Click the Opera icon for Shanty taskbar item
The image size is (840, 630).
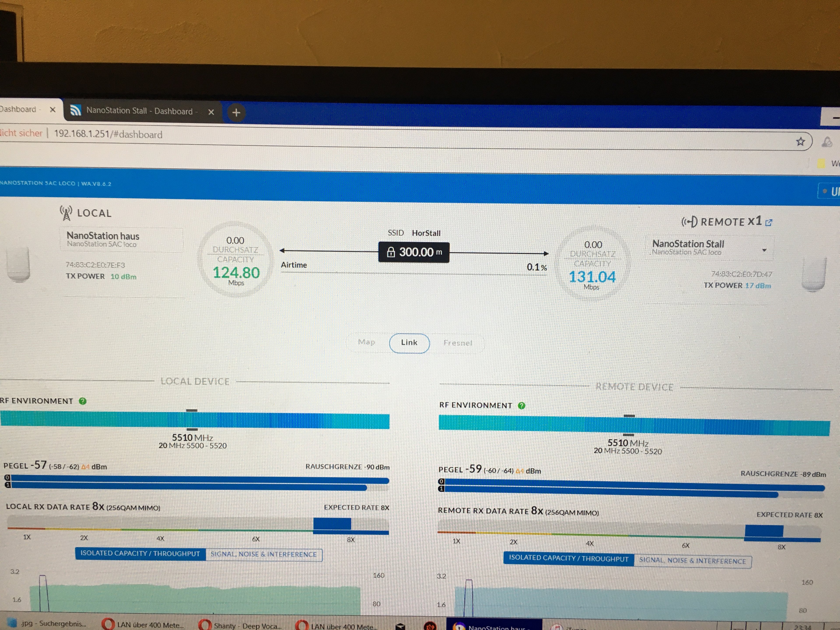tap(205, 625)
